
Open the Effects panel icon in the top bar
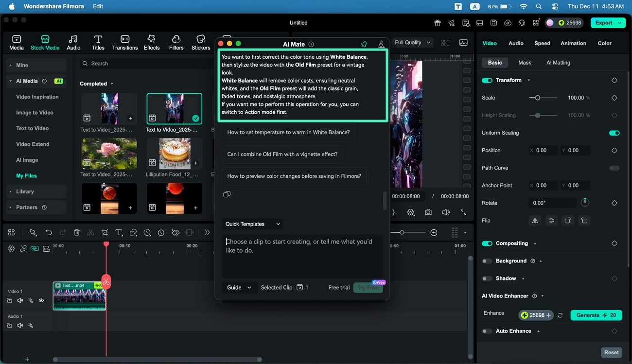151,41
